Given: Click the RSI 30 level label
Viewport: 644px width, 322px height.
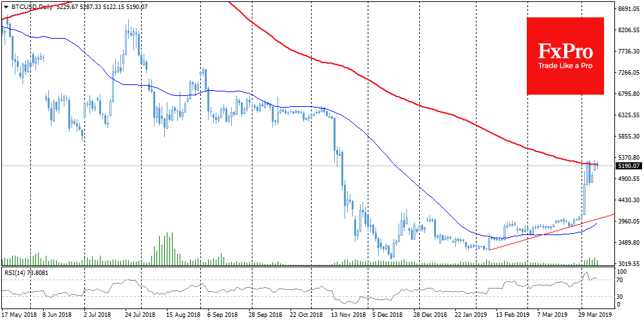Looking at the screenshot, I should tap(621, 296).
